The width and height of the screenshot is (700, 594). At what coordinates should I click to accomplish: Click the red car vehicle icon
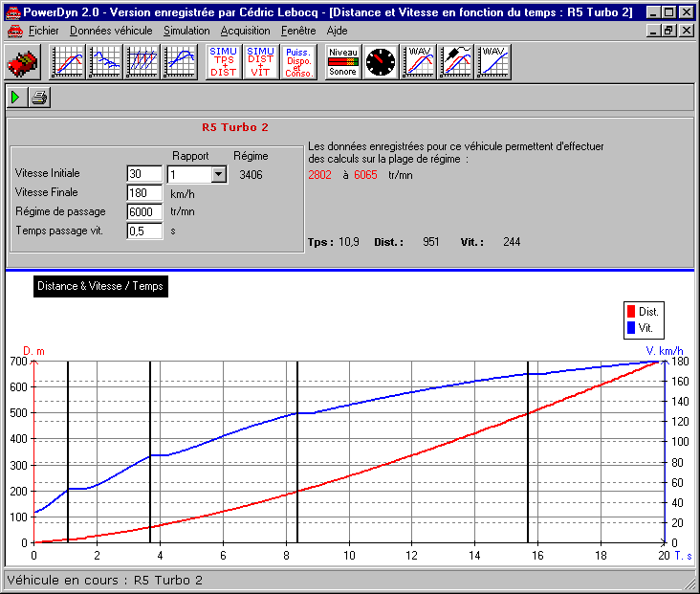(x=23, y=63)
